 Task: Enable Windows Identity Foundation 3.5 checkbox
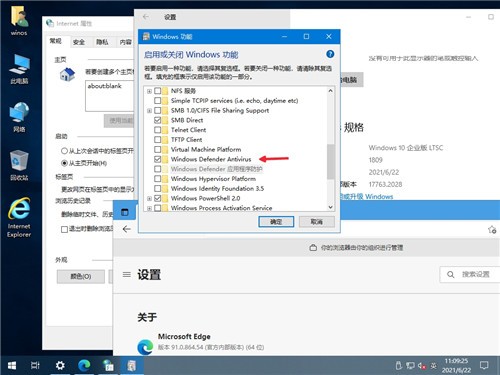coord(158,188)
